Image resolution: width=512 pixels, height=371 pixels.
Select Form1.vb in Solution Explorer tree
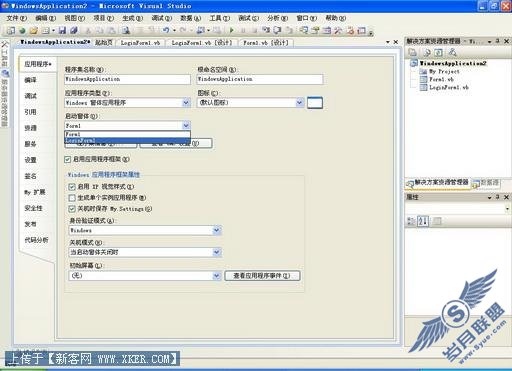click(x=441, y=79)
